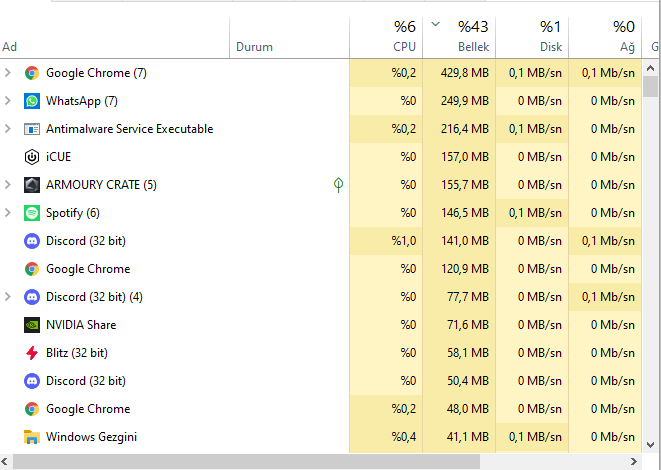Expand the Google Chrome (7) group

point(8,73)
